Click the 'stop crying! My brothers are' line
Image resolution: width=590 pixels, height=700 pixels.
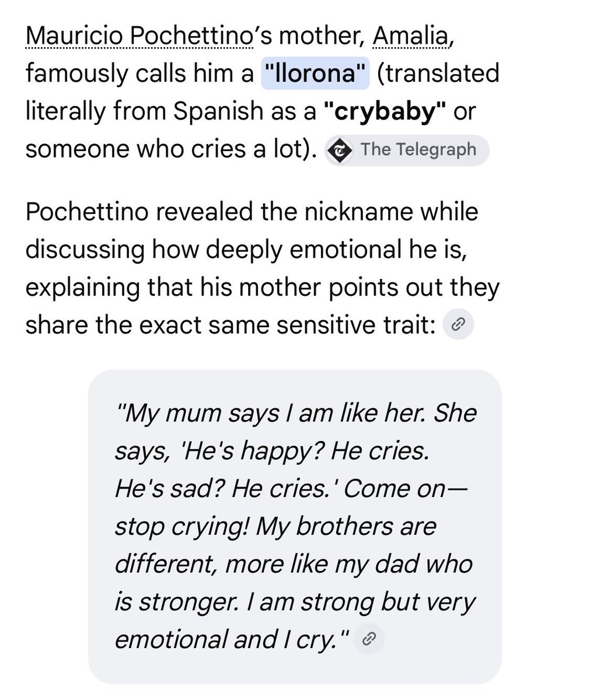click(275, 527)
